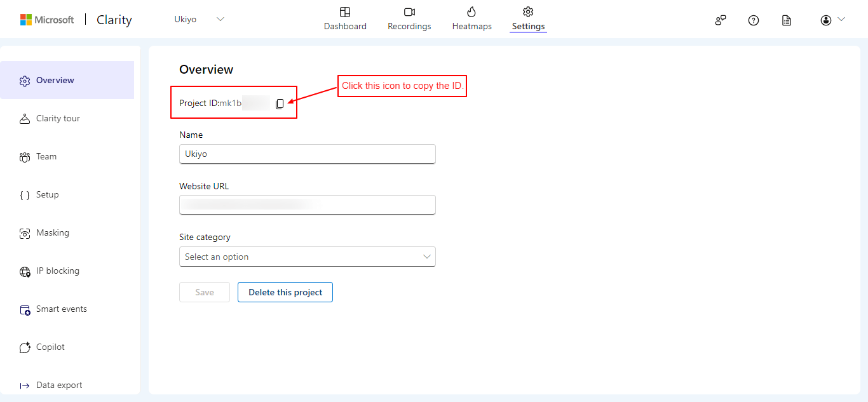Open Masking settings in the sidebar
This screenshot has width=868, height=402.
point(67,232)
